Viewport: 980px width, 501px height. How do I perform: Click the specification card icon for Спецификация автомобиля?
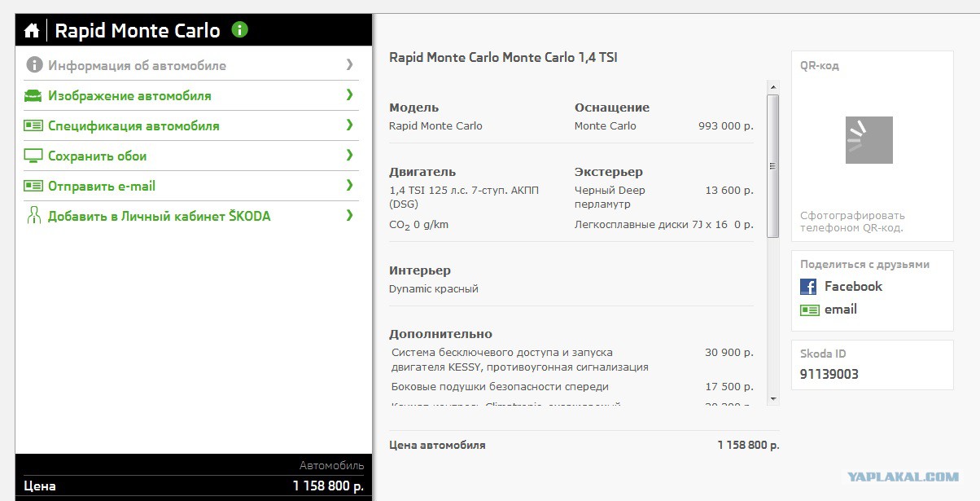pyautogui.click(x=33, y=125)
